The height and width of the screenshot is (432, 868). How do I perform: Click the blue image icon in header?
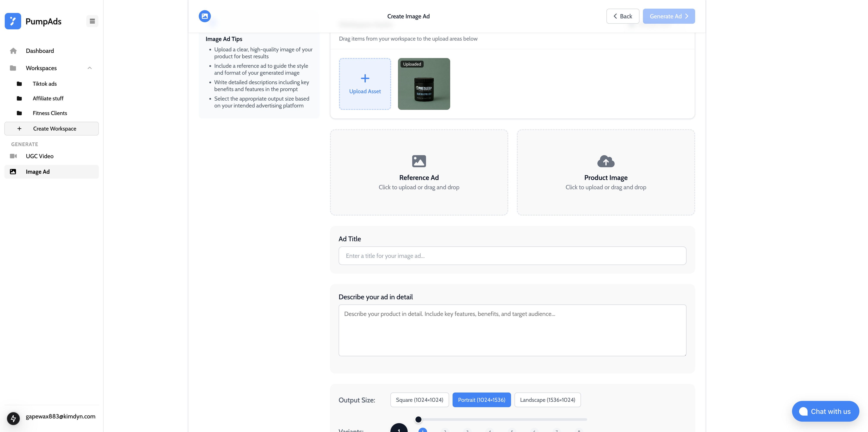[x=205, y=16]
